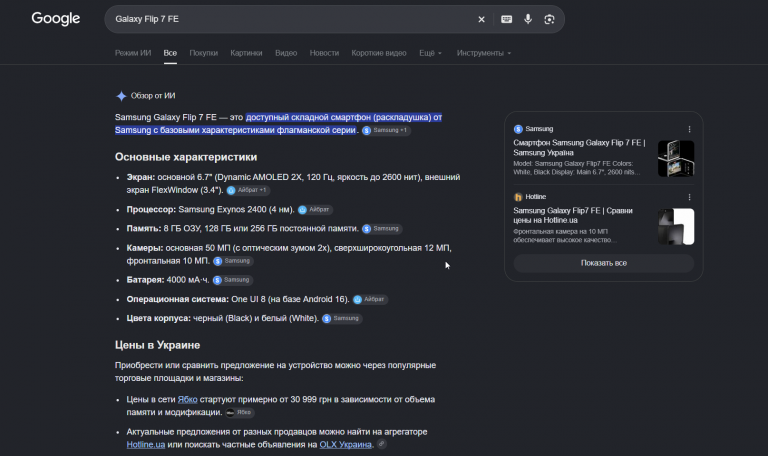Screen dimensions: 768x456
Task: Switch to the Режим ИИ tab
Action: [x=133, y=53]
